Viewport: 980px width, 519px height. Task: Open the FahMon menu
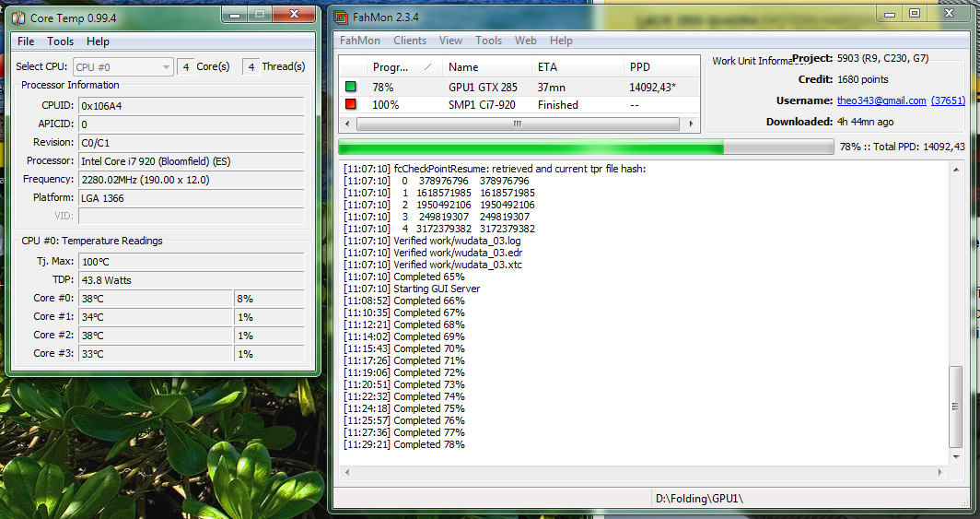[359, 40]
